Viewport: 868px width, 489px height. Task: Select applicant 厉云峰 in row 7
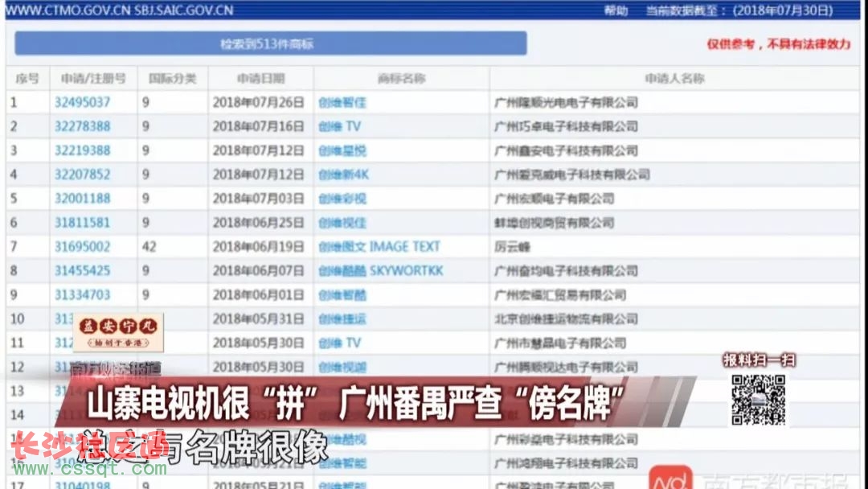coord(512,246)
